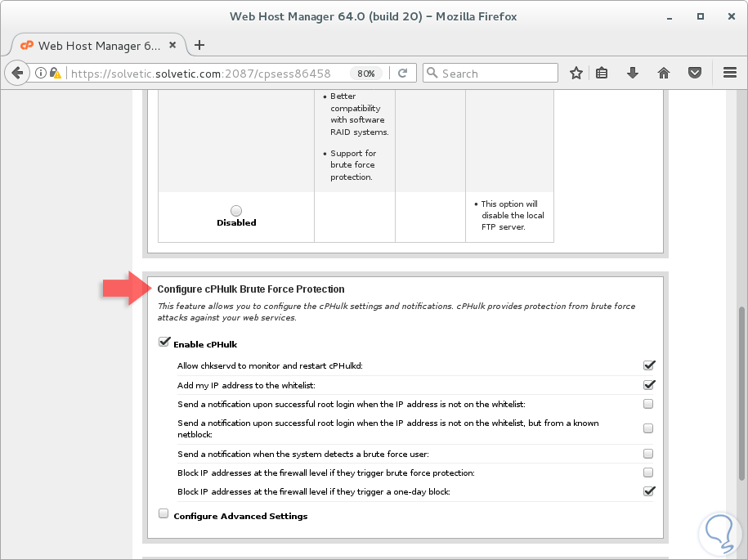Click the URL address bar
The height and width of the screenshot is (560, 748).
[201, 74]
